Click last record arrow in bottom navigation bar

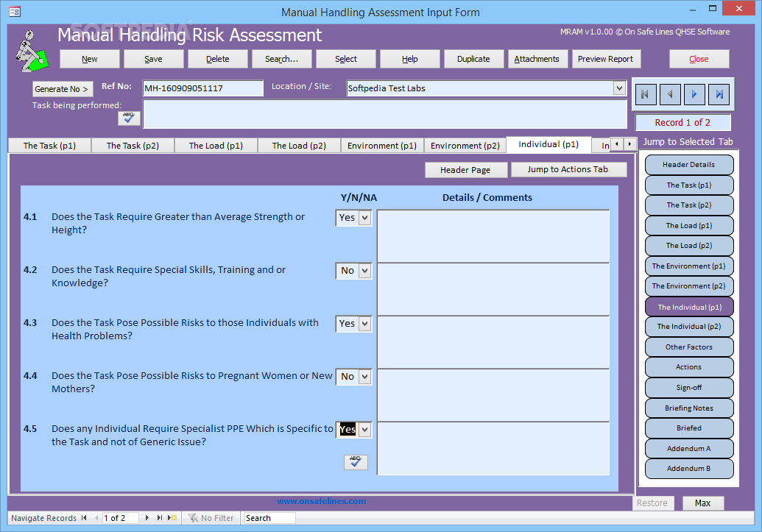160,518
